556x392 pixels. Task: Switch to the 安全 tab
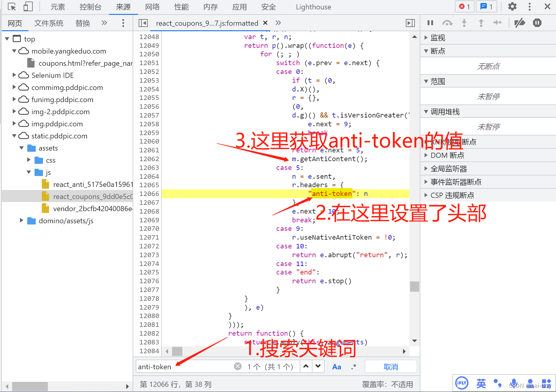[269, 7]
